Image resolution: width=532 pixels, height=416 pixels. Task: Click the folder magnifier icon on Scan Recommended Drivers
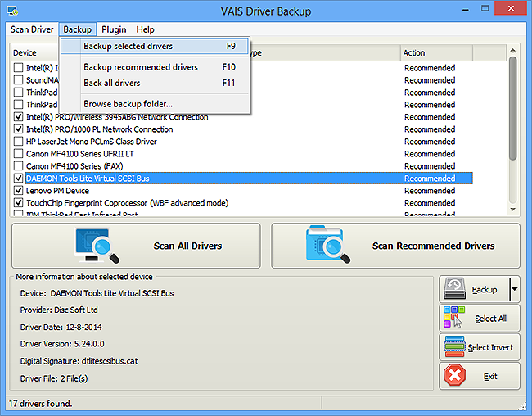328,245
